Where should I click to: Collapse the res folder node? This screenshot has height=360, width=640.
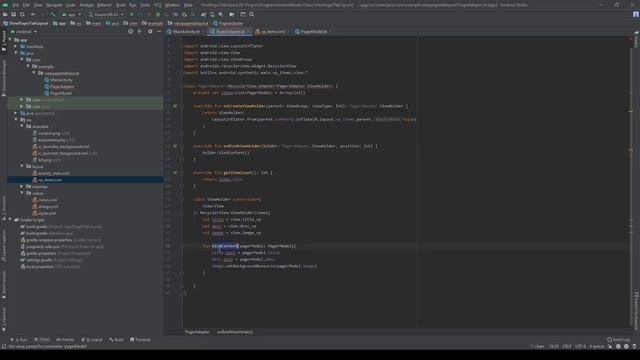coord(16,120)
